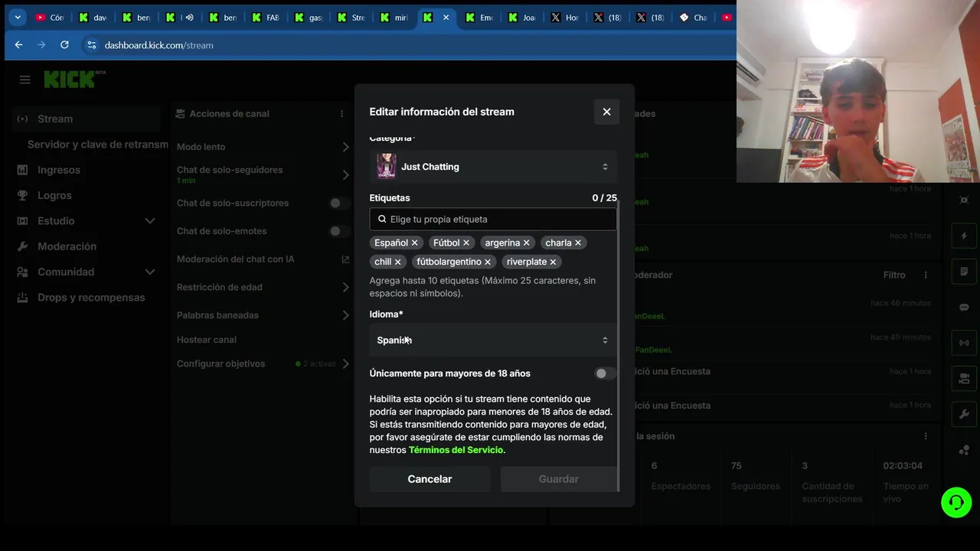Click the lightning bolt icon in right rail
The width and height of the screenshot is (980, 551).
coord(964,236)
